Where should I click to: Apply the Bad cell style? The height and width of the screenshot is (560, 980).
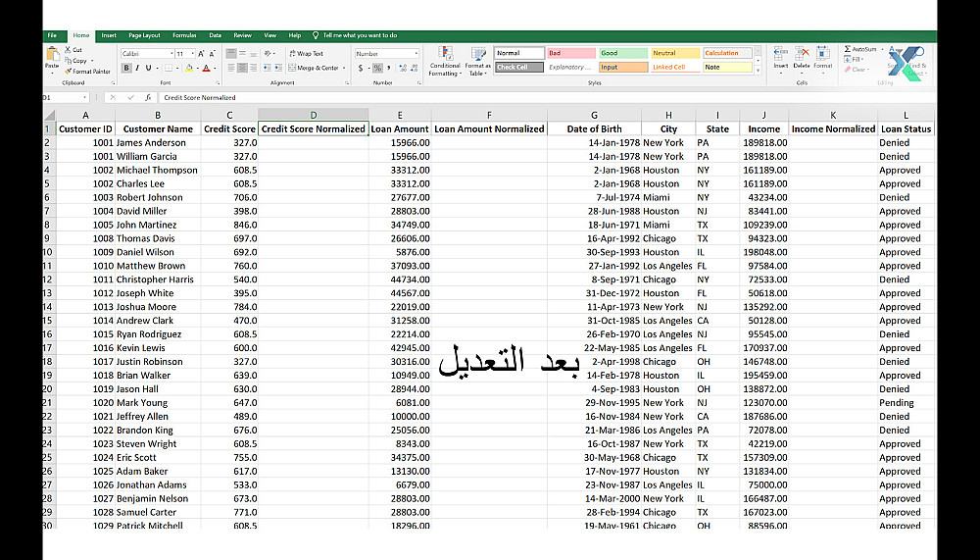click(571, 53)
